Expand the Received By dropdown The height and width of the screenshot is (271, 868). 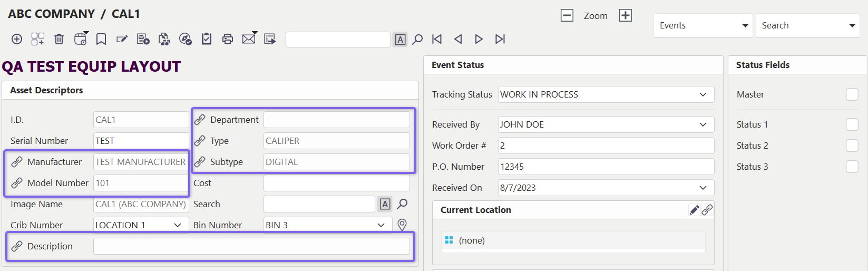coord(703,124)
